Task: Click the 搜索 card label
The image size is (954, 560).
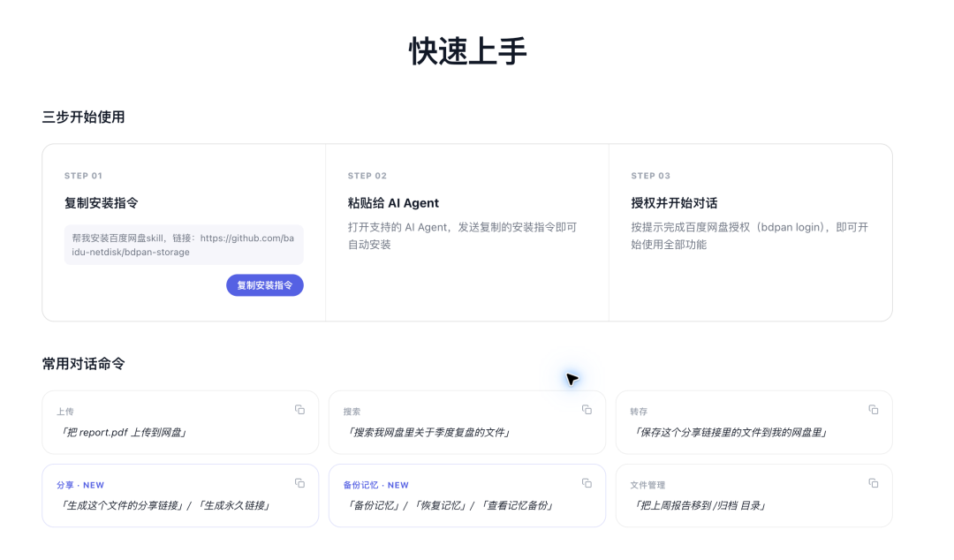Action: coord(352,412)
